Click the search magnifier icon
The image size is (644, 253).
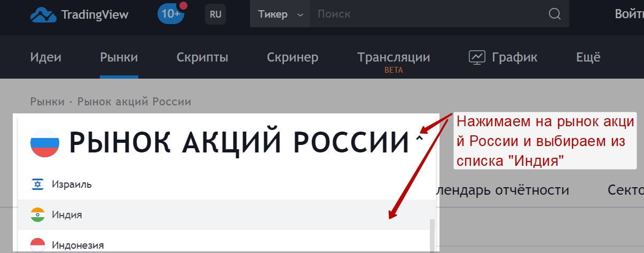tap(555, 14)
